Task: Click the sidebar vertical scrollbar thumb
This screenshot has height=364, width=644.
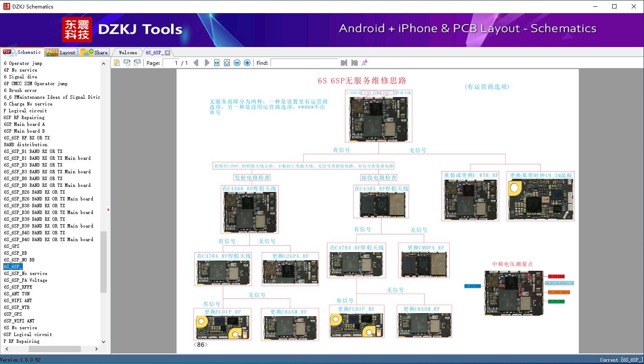Action: coord(103,262)
